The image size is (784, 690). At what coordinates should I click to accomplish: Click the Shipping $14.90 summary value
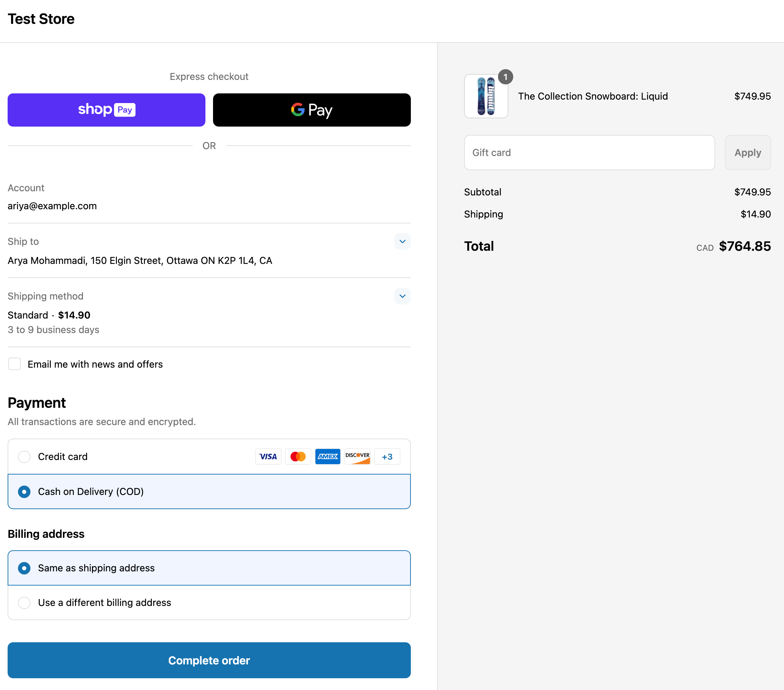[755, 214]
